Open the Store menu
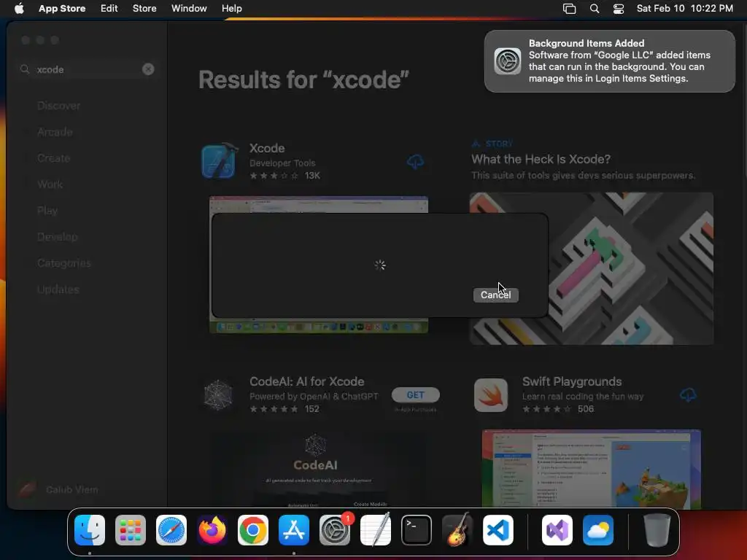 [144, 8]
